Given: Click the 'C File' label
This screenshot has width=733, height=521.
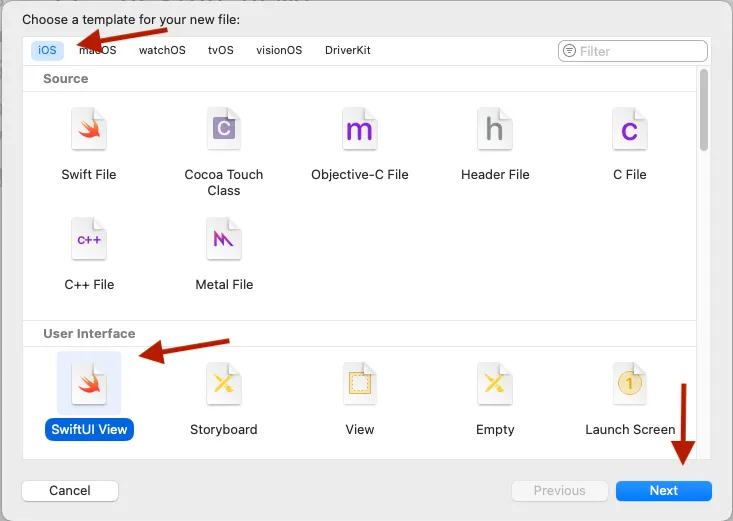Looking at the screenshot, I should [x=630, y=174].
